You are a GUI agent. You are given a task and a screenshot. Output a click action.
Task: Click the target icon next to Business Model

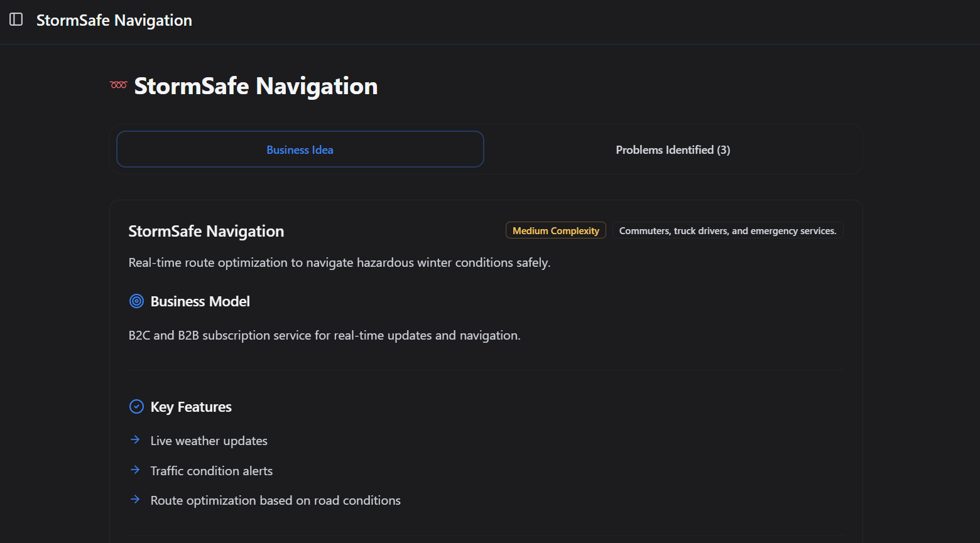click(136, 301)
